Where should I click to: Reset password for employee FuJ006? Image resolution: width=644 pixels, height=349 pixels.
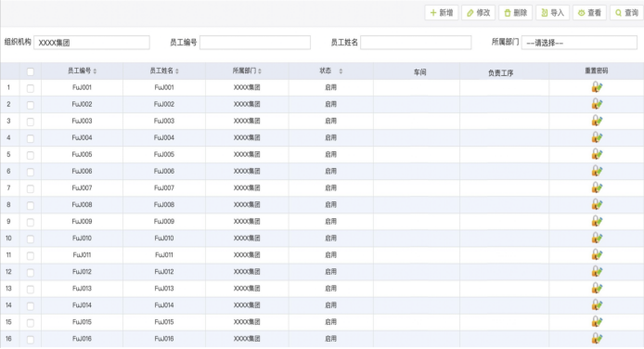597,171
